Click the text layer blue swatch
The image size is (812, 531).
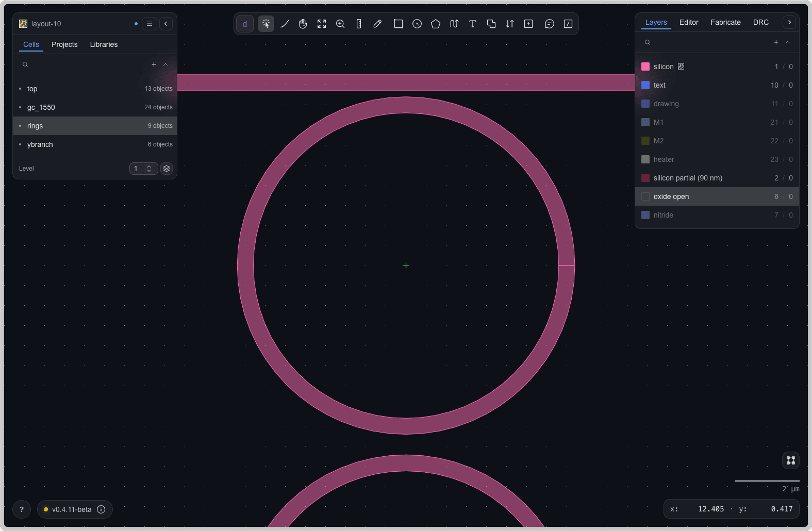click(x=645, y=85)
